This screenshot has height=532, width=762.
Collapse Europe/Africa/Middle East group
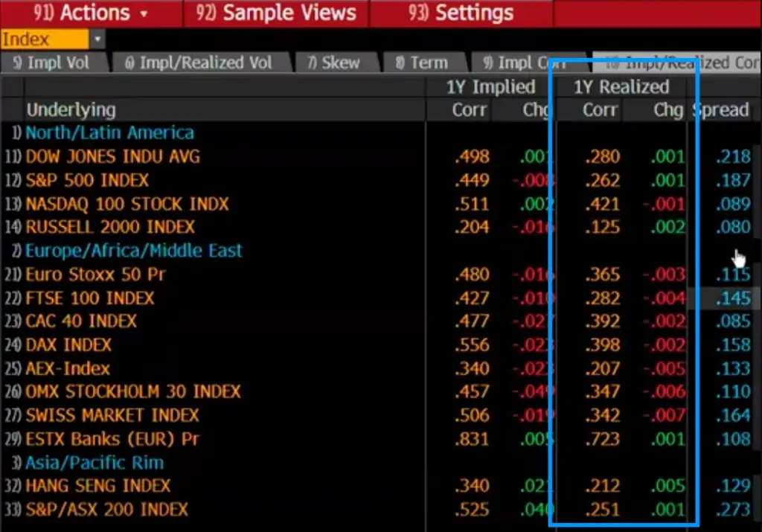click(133, 251)
